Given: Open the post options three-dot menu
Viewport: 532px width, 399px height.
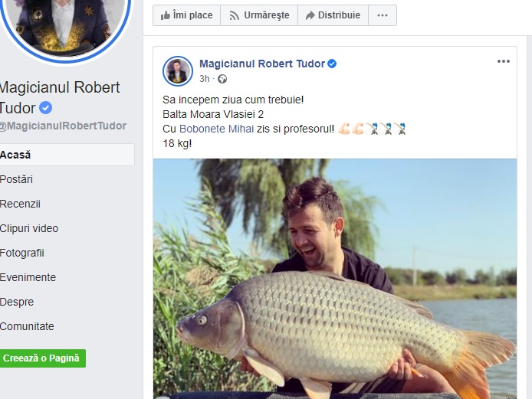Looking at the screenshot, I should pos(503,62).
